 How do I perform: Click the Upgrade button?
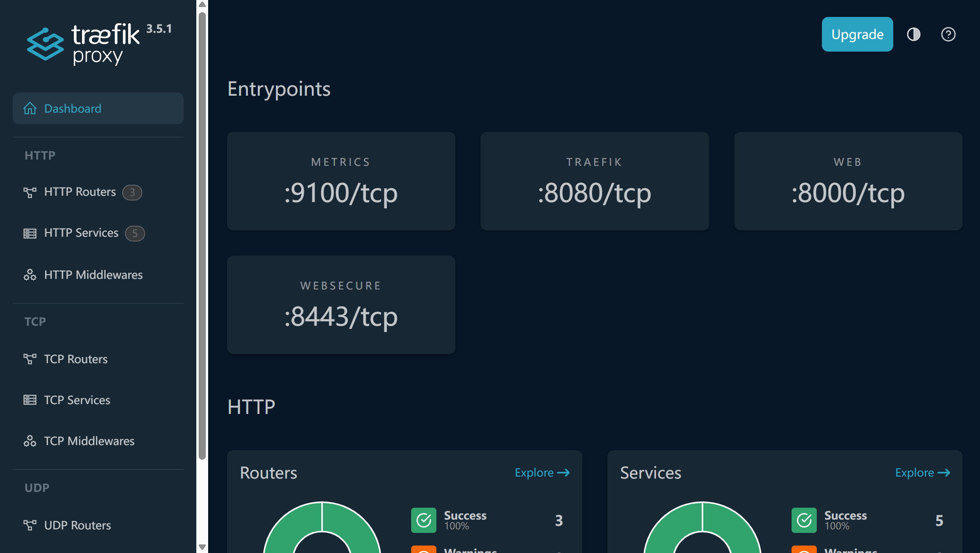click(x=857, y=34)
